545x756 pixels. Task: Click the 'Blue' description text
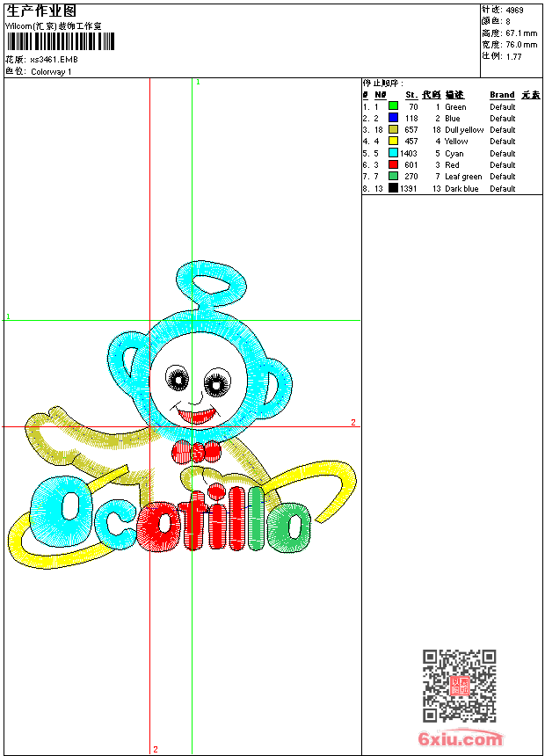tap(453, 119)
